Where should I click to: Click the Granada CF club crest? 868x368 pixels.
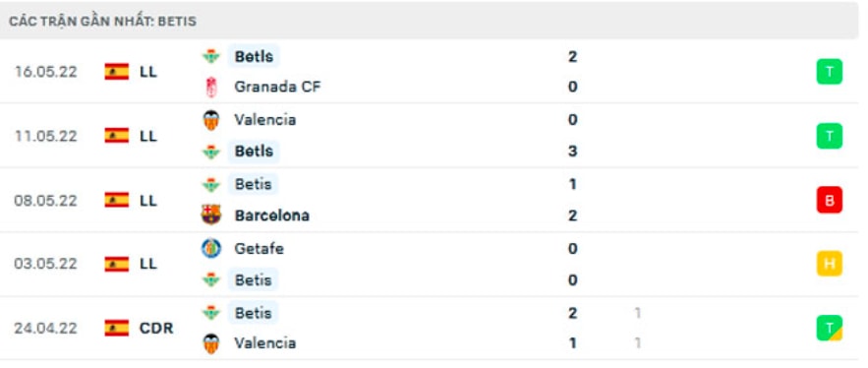click(x=211, y=87)
